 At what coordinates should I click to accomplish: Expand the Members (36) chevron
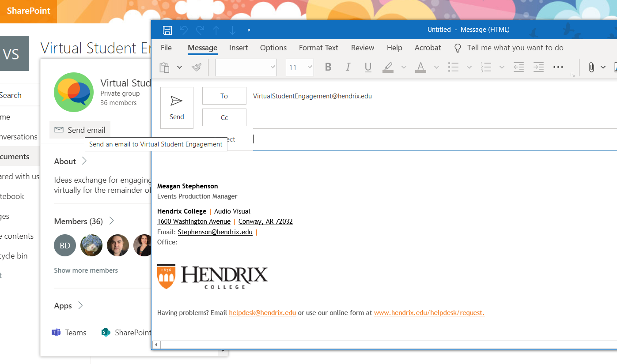tap(112, 221)
